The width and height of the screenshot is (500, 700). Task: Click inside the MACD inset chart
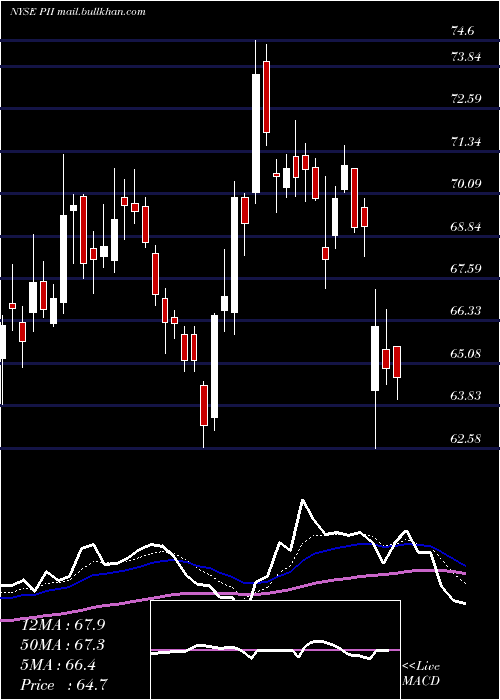point(275,650)
